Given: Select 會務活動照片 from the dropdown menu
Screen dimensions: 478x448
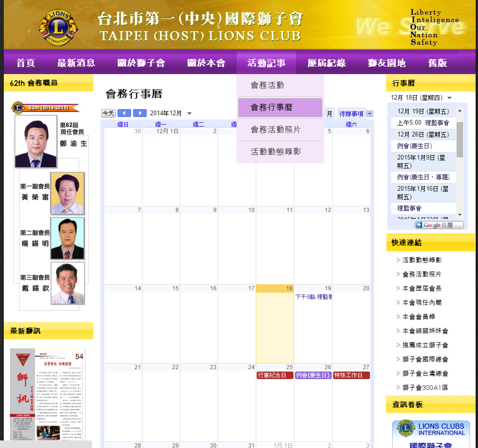Looking at the screenshot, I should [x=276, y=129].
